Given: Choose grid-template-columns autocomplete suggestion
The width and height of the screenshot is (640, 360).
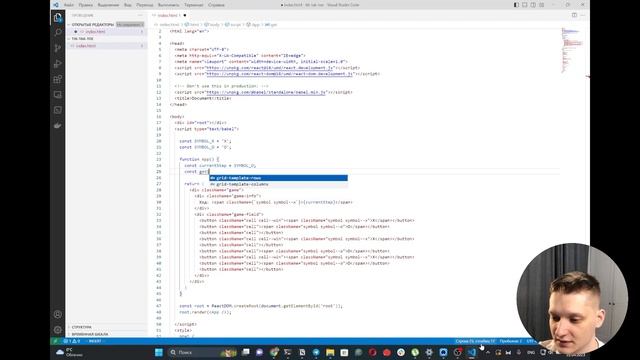Looking at the screenshot, I should (x=278, y=184).
